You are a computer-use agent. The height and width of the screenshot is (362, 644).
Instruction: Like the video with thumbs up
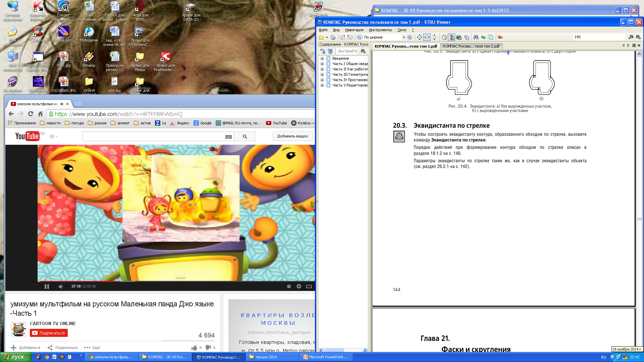(x=194, y=348)
